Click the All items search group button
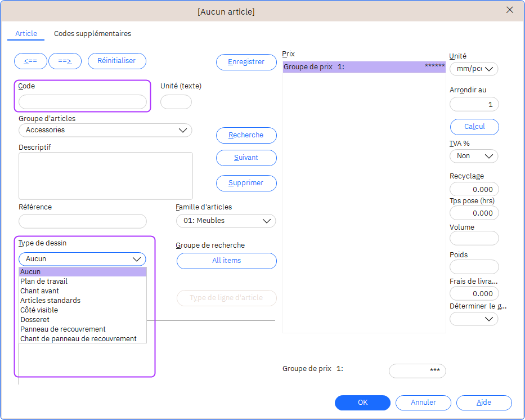 click(x=226, y=261)
